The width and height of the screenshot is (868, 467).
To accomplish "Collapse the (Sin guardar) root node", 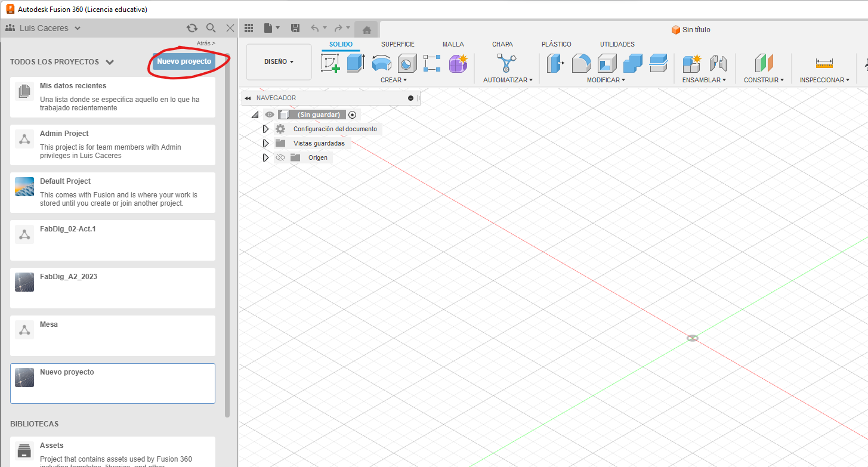I will click(x=255, y=115).
